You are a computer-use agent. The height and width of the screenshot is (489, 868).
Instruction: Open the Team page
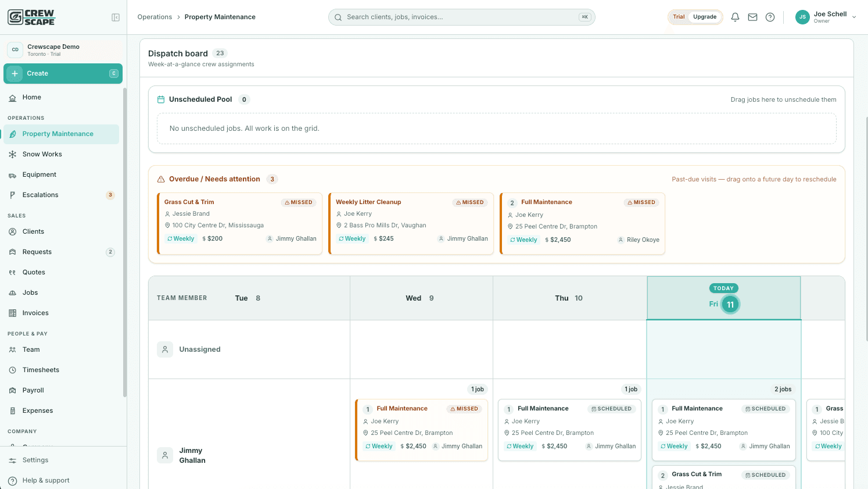coord(62,350)
